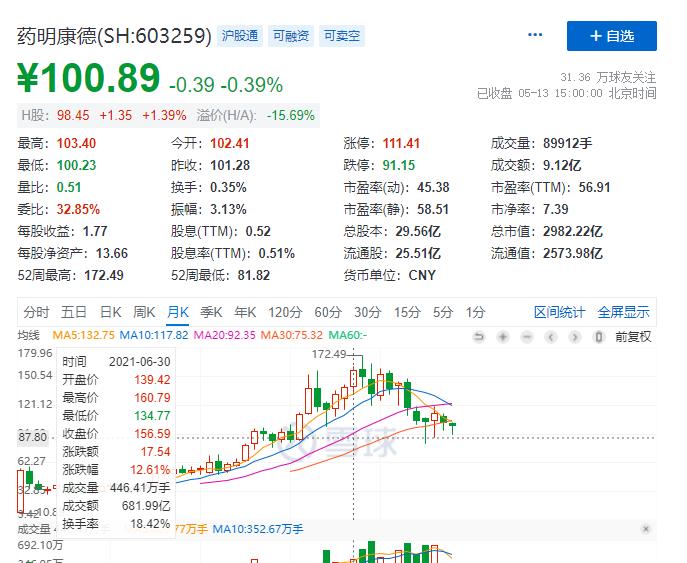Switch to the 日K chart tab
687x563 pixels.
110,312
